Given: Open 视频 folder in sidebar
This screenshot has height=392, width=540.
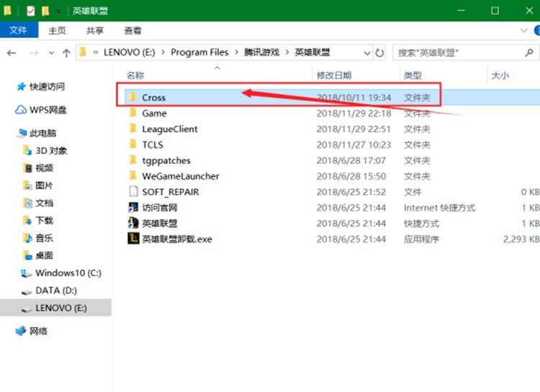Looking at the screenshot, I should tap(44, 168).
